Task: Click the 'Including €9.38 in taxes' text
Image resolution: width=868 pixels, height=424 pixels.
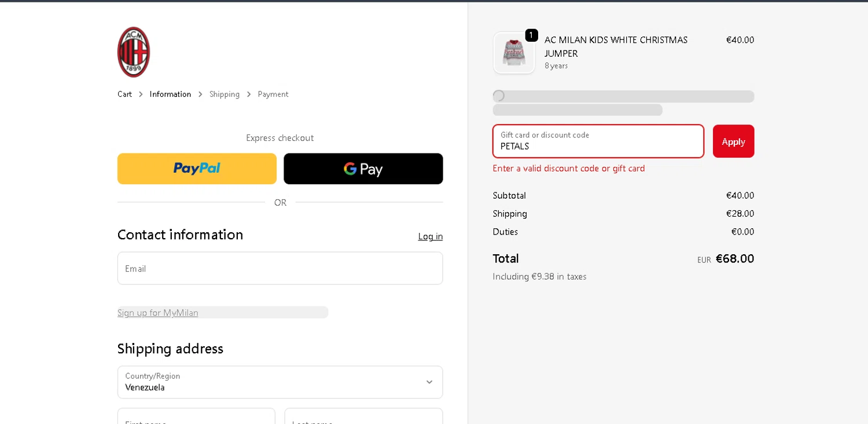Action: click(540, 277)
